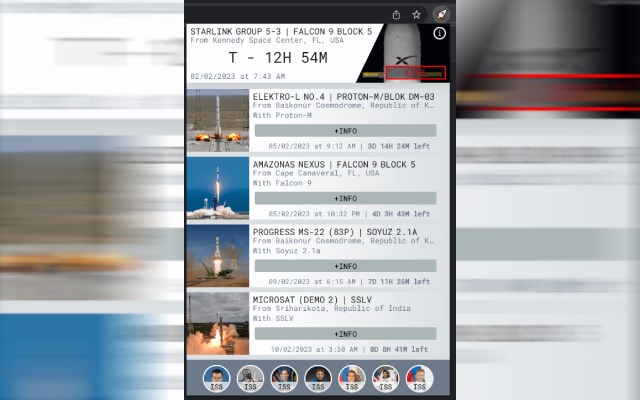Click the 02/02/2023 at 7:43 AM date
Screen dimensions: 640x400
click(238, 76)
